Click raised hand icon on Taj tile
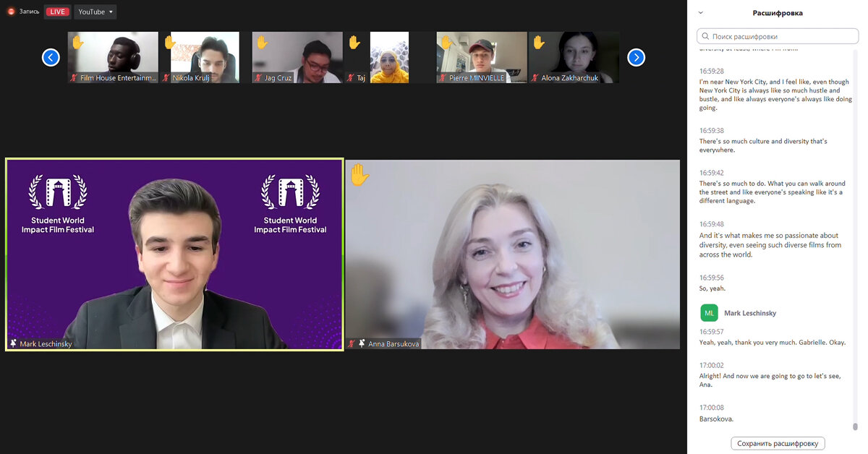Viewport: 868px width, 454px height. coord(354,43)
